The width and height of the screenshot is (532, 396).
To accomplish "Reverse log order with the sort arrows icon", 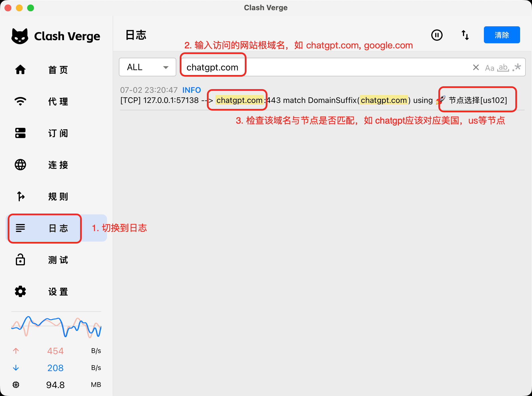I will (x=465, y=35).
